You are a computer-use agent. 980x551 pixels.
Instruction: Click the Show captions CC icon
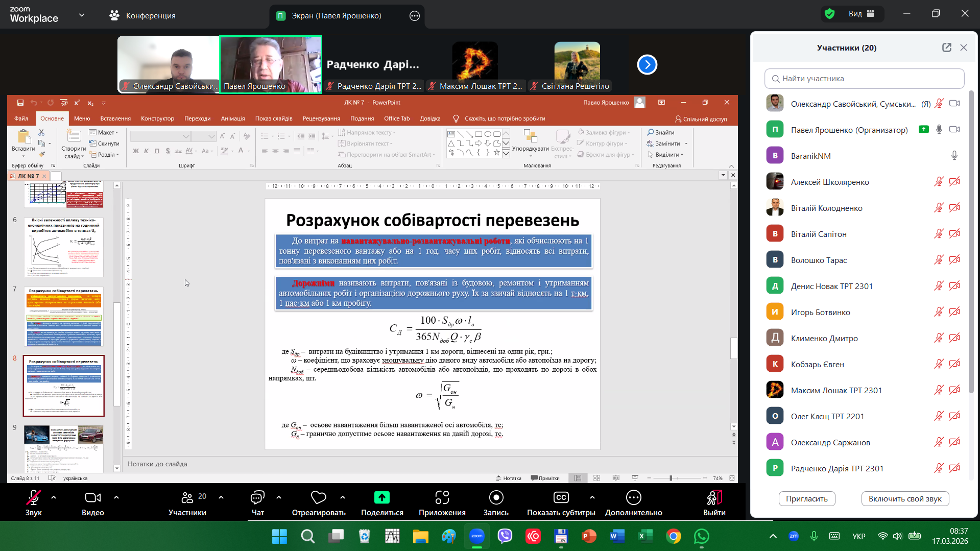561,497
